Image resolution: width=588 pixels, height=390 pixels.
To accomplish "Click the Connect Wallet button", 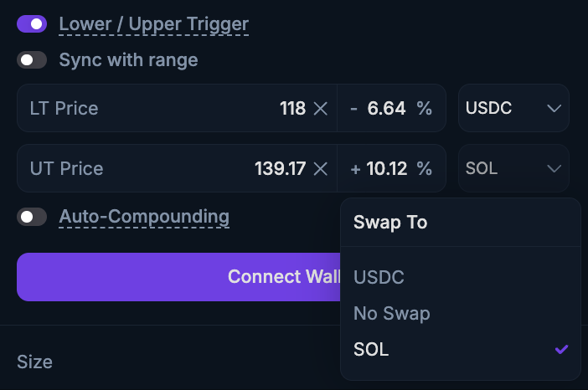I will click(179, 277).
